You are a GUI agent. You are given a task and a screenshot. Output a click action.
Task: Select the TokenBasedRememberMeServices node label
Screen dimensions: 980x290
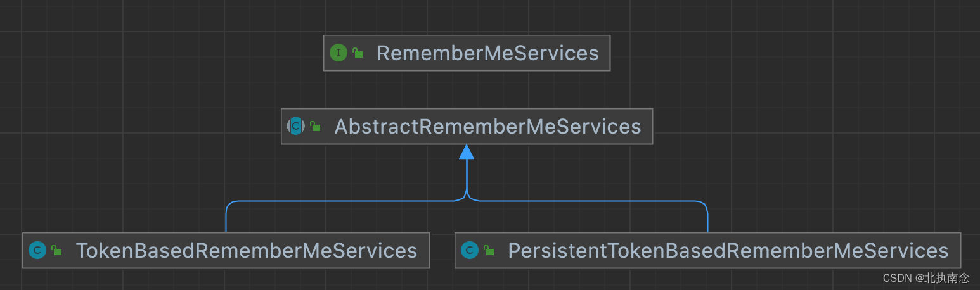(x=247, y=251)
